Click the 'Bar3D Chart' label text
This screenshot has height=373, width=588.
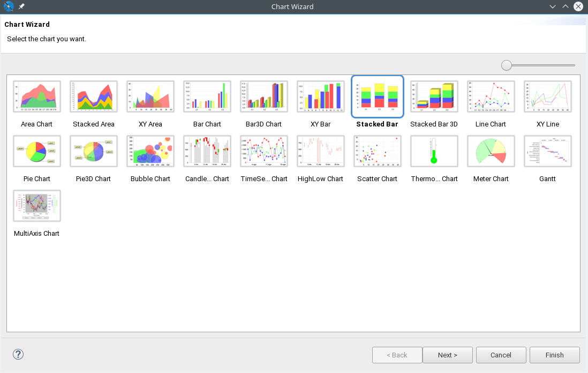click(x=263, y=124)
